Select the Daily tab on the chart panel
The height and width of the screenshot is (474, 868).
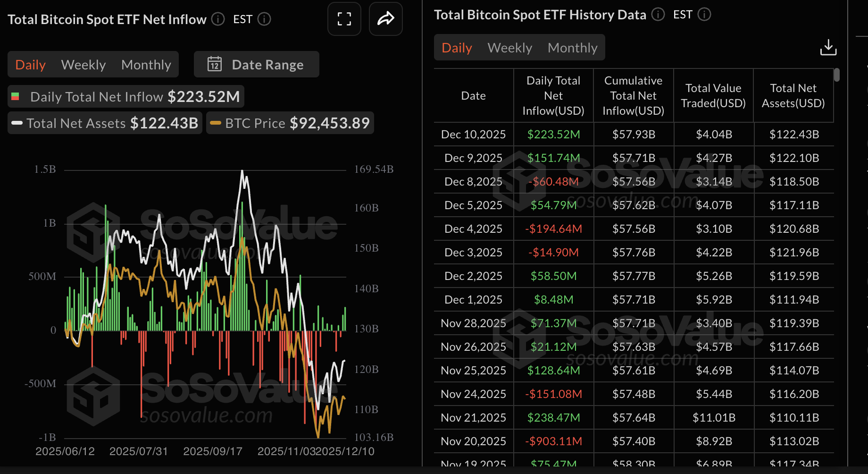pyautogui.click(x=30, y=64)
